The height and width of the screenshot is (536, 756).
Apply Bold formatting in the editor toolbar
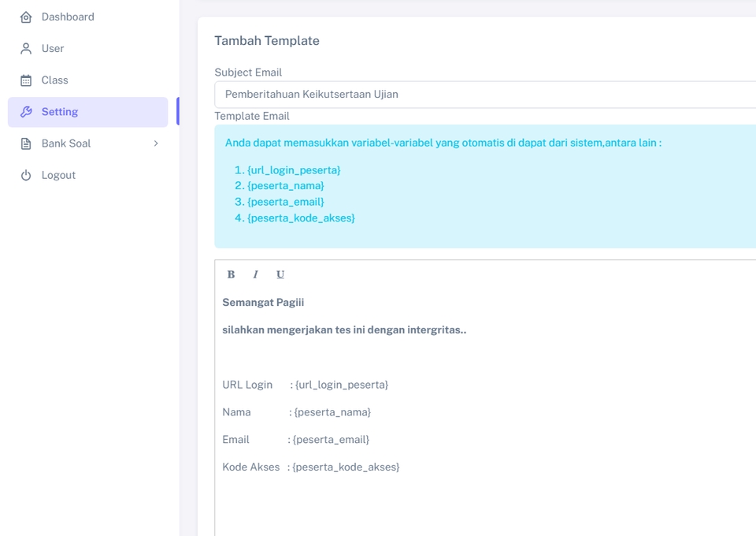click(230, 274)
